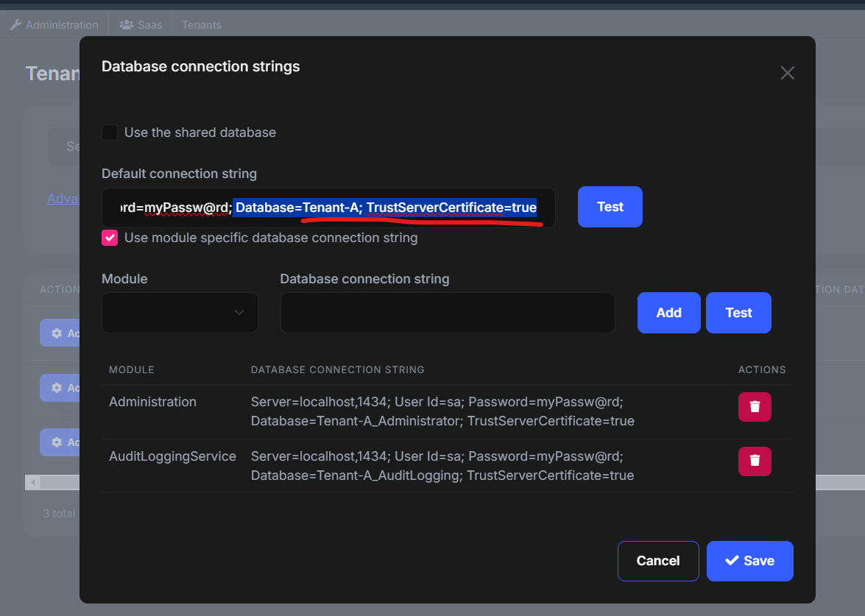This screenshot has width=865, height=616.
Task: Click the checkmark icon on Save button
Action: pos(731,561)
